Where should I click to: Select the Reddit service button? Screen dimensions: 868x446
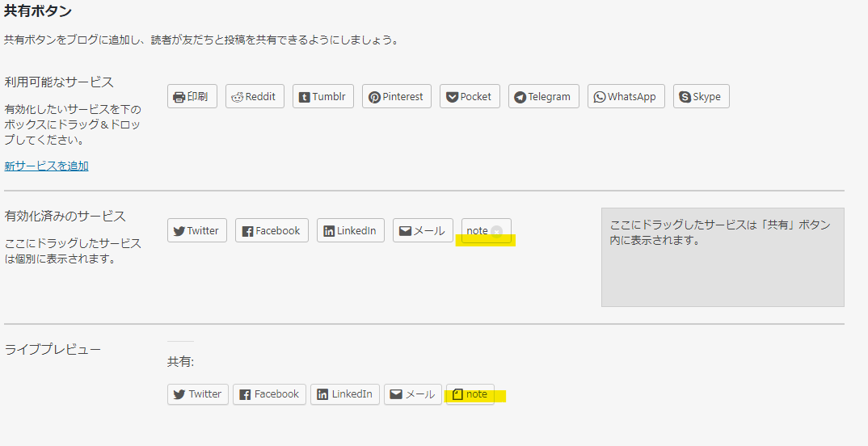(x=255, y=96)
